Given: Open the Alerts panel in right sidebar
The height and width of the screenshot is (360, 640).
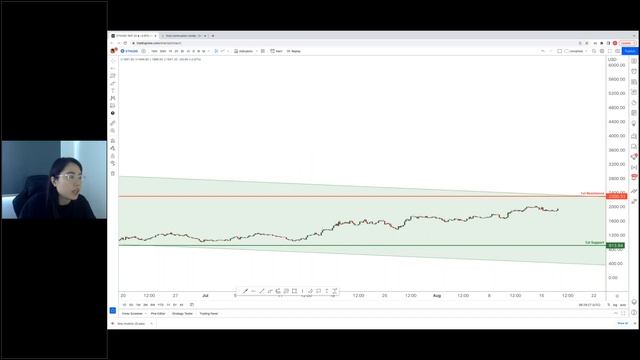Looking at the screenshot, I should tap(634, 71).
